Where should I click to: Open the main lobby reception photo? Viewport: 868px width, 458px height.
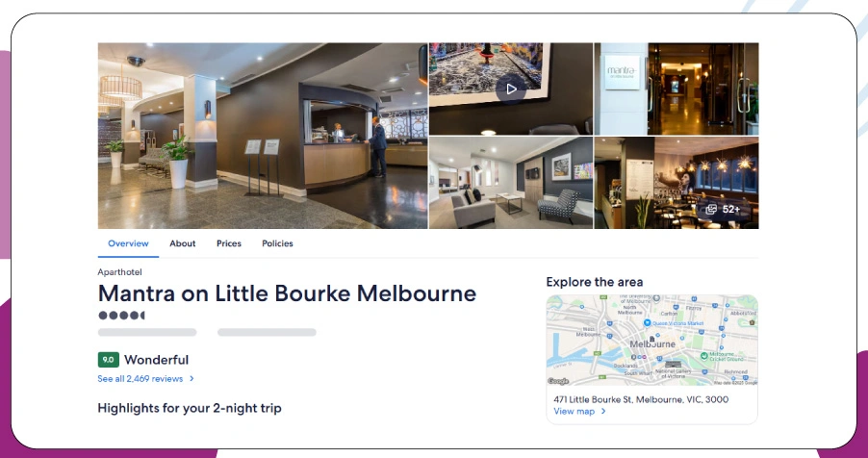coord(263,136)
